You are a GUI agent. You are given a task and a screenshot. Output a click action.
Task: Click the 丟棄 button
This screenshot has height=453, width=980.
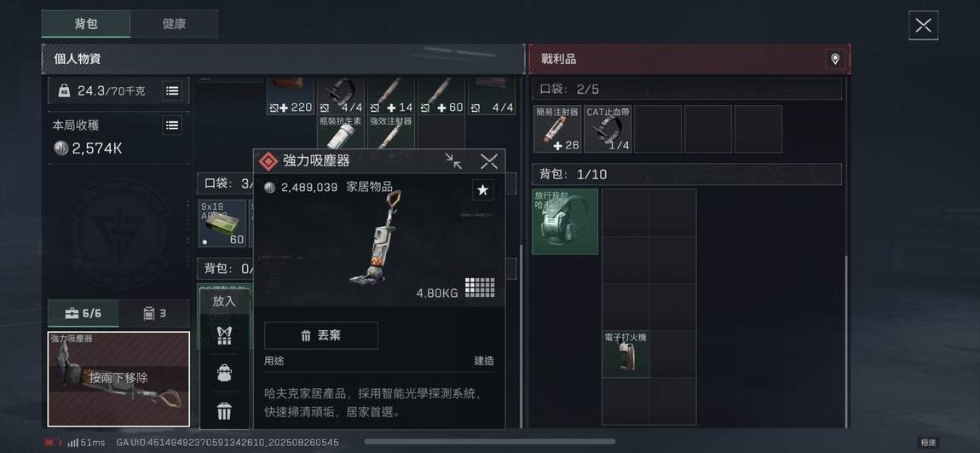(321, 335)
